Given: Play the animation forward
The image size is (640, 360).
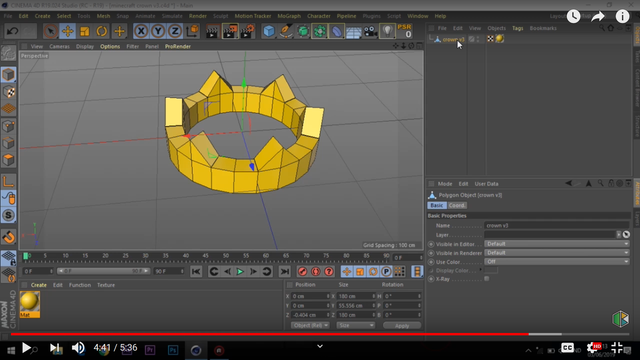Looking at the screenshot, I should 240,271.
